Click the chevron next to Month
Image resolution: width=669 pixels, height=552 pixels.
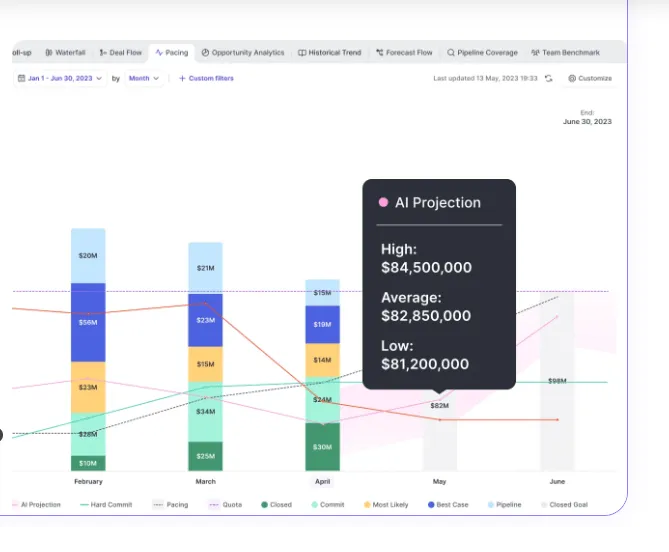point(156,78)
